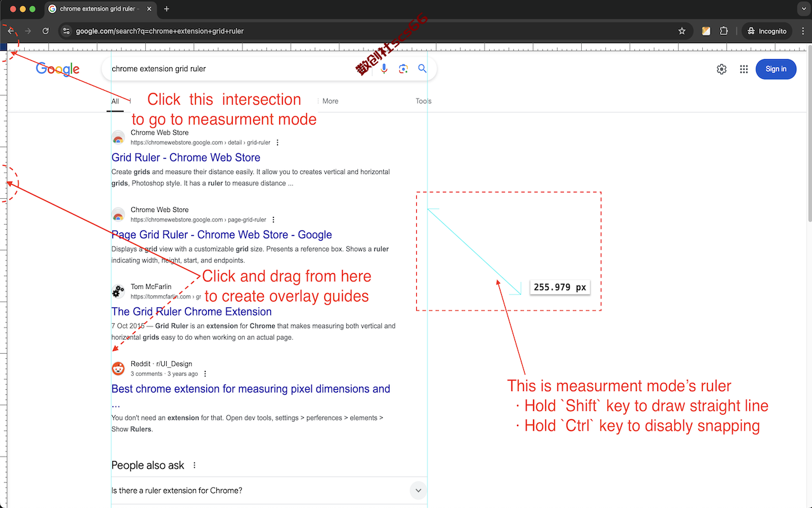
Task: Open the People also ask options menu
Action: 194,465
